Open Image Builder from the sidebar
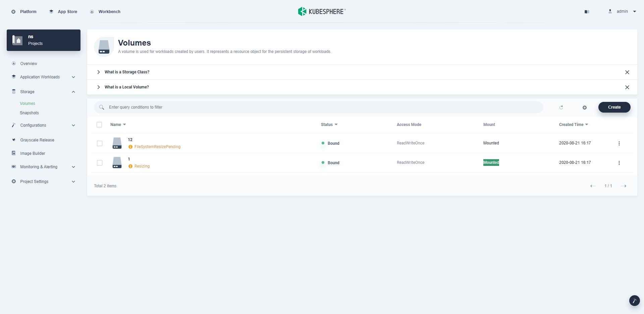This screenshot has width=644, height=314. click(x=32, y=153)
